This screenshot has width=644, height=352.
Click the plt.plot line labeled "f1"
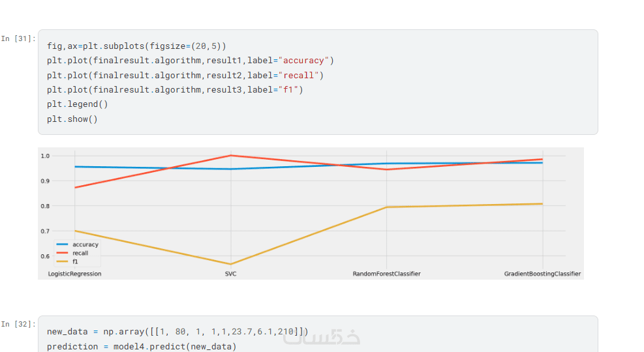coord(175,89)
